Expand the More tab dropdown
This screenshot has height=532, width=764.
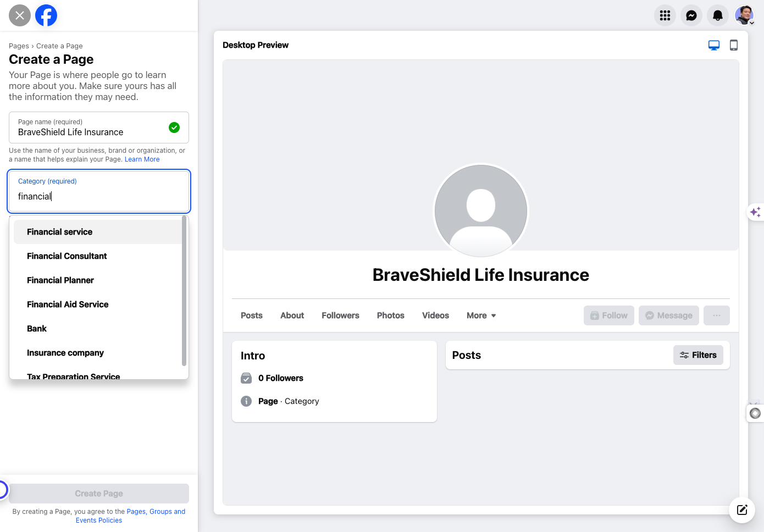pyautogui.click(x=481, y=315)
